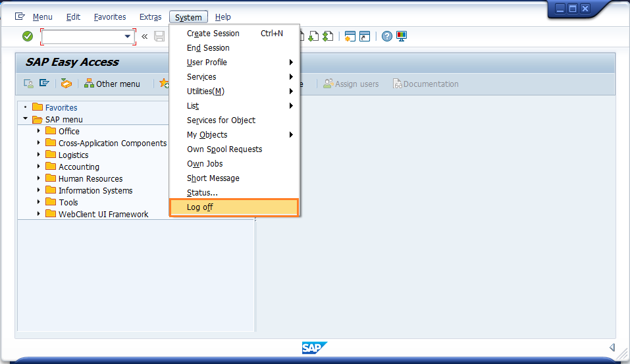Select the Information Systems folder label

tap(95, 190)
